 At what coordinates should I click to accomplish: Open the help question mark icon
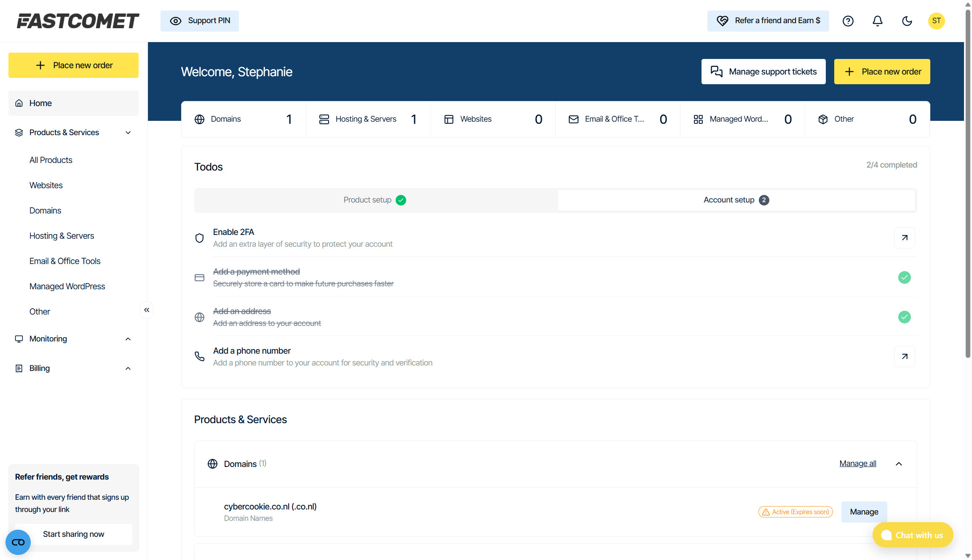pyautogui.click(x=848, y=21)
